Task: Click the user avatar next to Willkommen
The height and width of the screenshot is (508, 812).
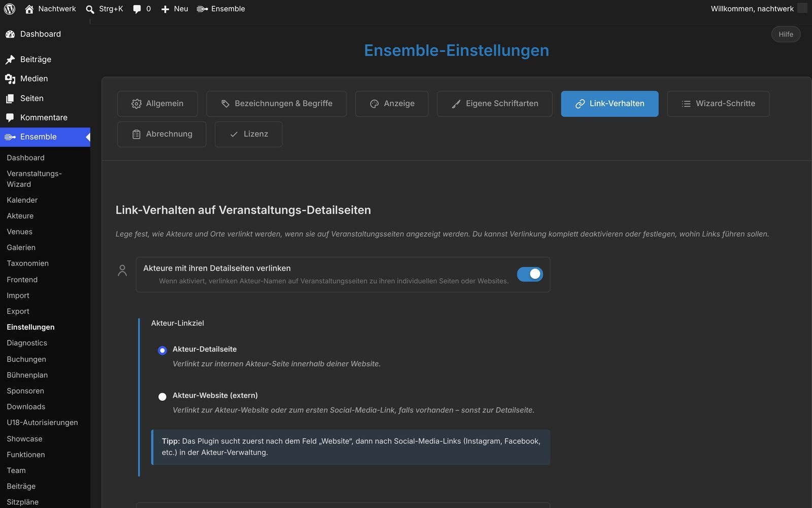Action: point(802,8)
